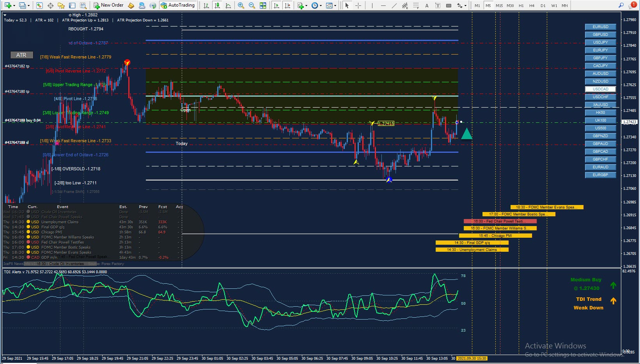640x364 pixels.
Task: Open the MetaEditor book icon
Action: pos(131,5)
